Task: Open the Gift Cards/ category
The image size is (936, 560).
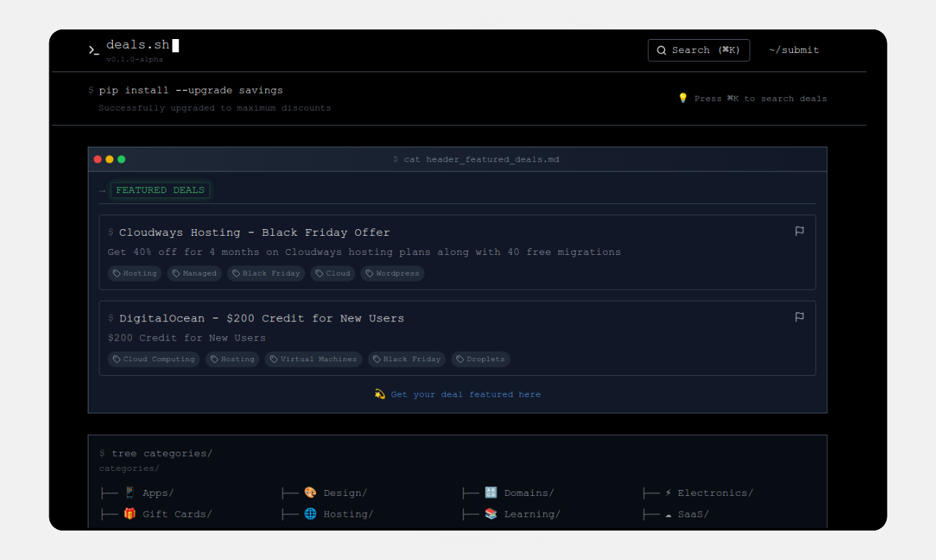Action: [x=177, y=514]
